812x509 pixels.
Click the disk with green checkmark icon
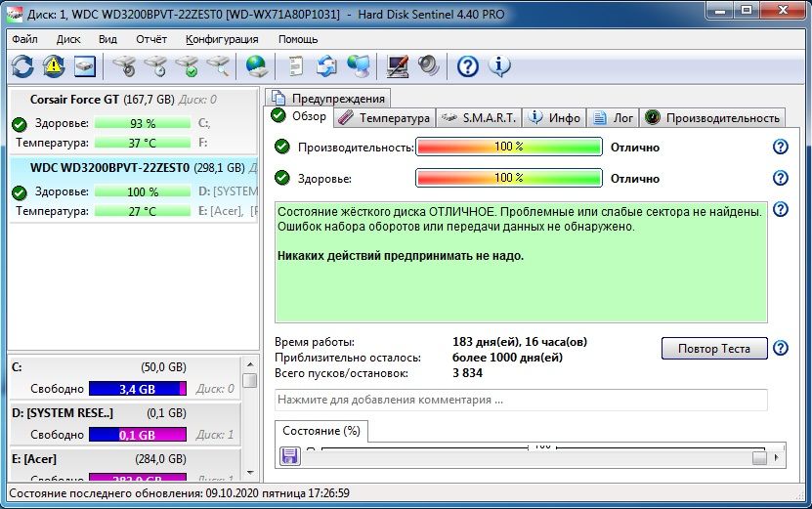pos(187,66)
